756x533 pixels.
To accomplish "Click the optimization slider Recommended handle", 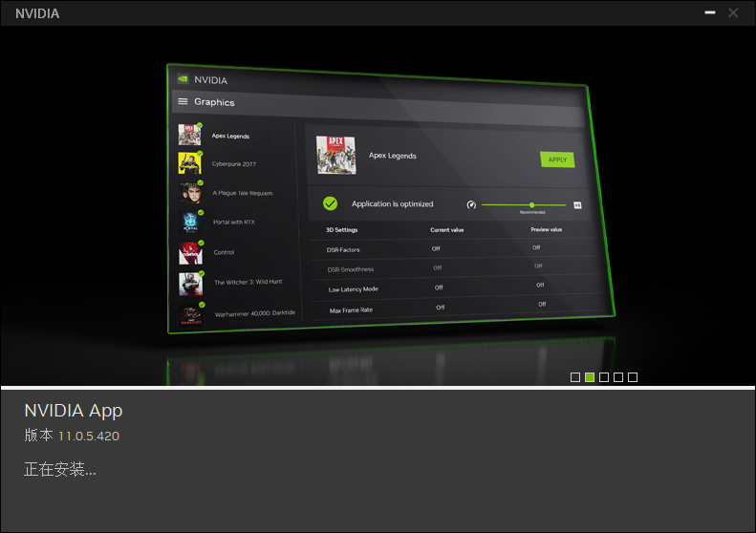I will tap(531, 204).
